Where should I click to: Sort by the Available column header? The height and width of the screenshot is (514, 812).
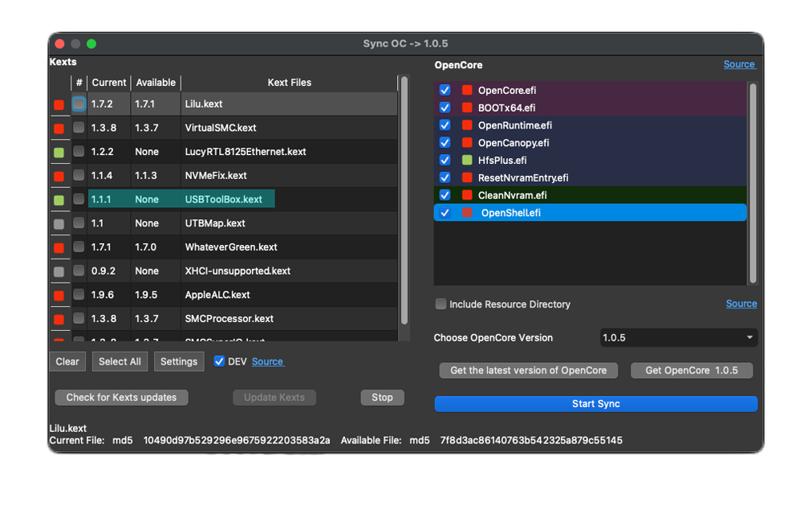click(x=156, y=83)
